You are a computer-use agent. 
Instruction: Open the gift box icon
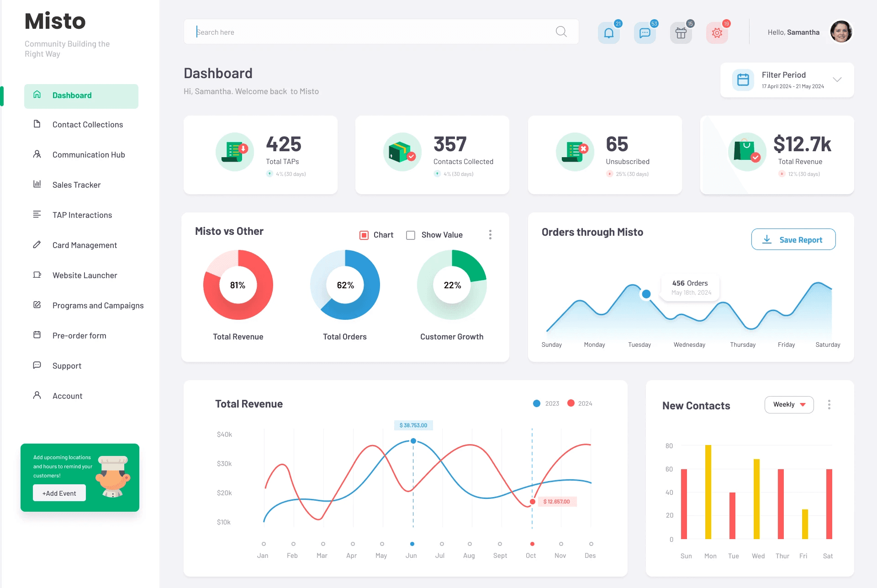(x=681, y=33)
